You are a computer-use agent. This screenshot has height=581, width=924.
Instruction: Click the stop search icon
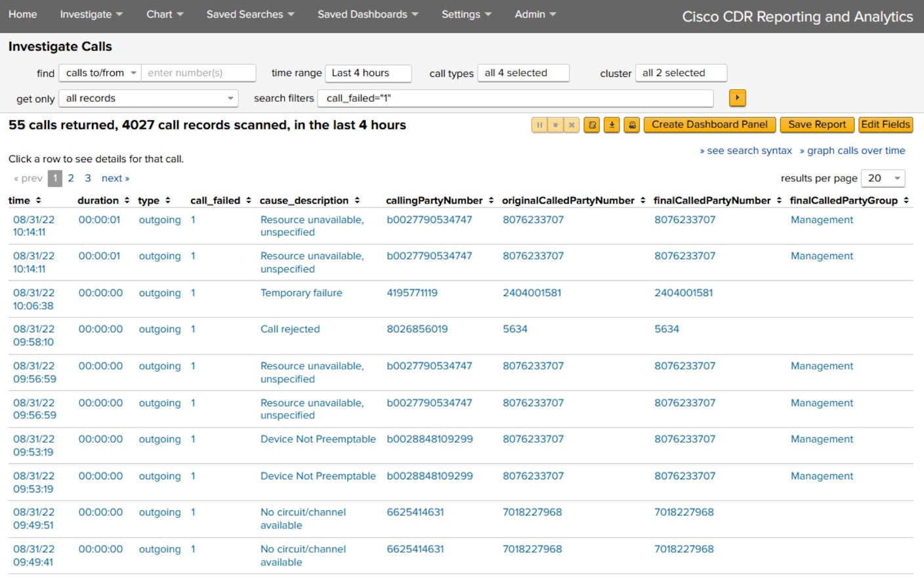(555, 125)
